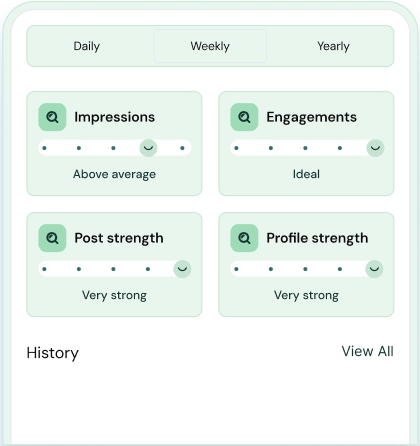420x446 pixels.
Task: Click the Impressions magnifier icon
Action: (x=52, y=117)
